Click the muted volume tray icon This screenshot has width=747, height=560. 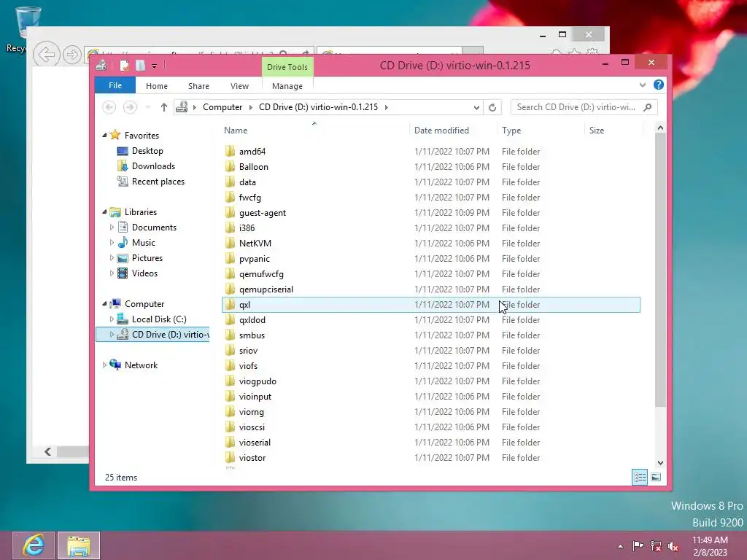[673, 546]
